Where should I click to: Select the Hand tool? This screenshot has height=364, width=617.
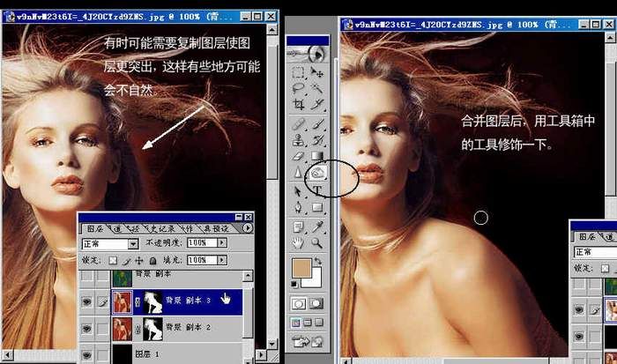pyautogui.click(x=298, y=242)
